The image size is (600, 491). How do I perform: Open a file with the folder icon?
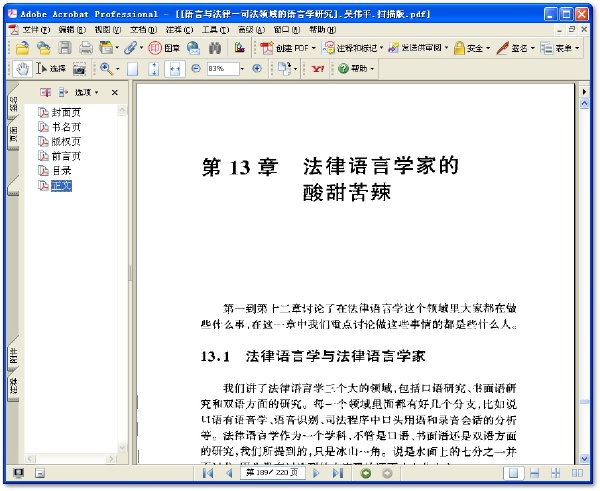[23, 48]
